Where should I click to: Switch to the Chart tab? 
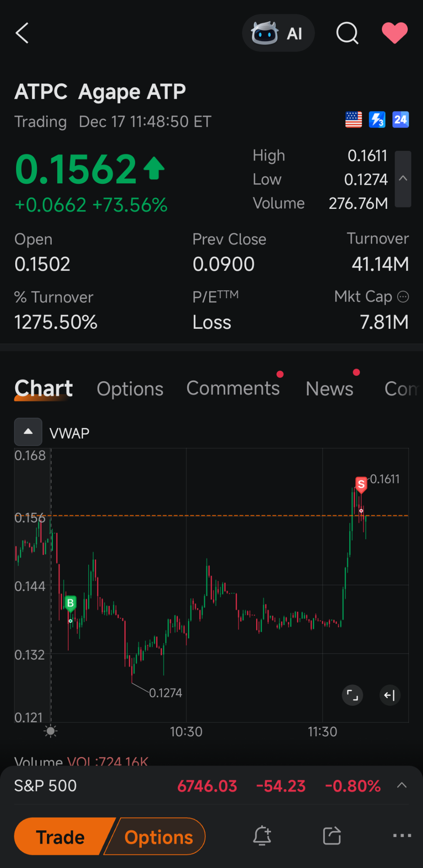pyautogui.click(x=44, y=388)
